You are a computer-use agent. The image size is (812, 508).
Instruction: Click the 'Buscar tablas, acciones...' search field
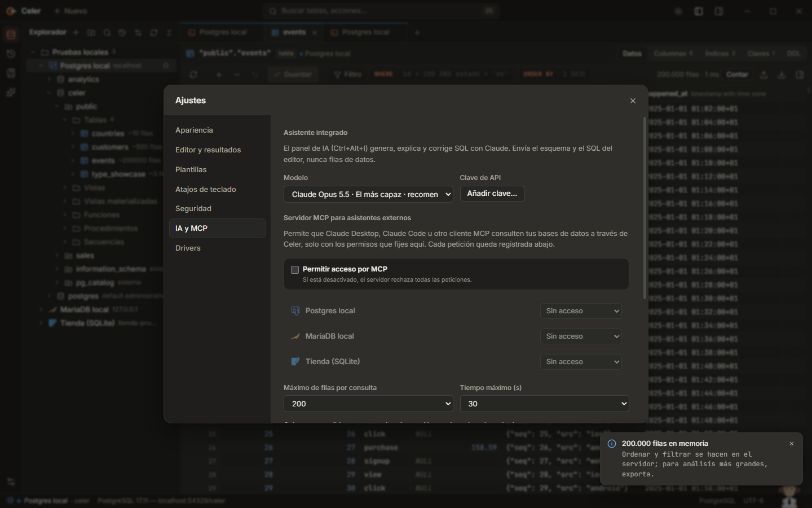coord(381,11)
